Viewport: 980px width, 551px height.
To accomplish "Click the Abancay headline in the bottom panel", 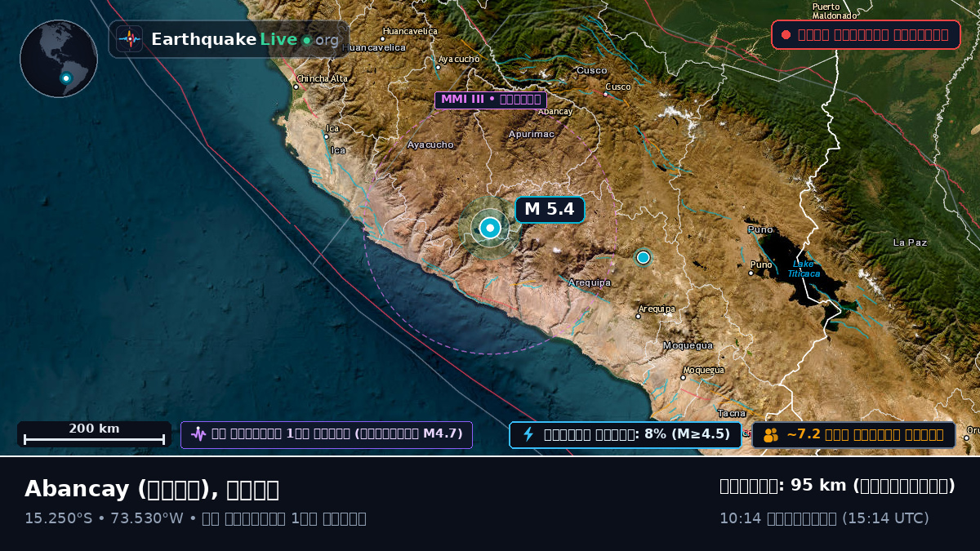I will [152, 489].
